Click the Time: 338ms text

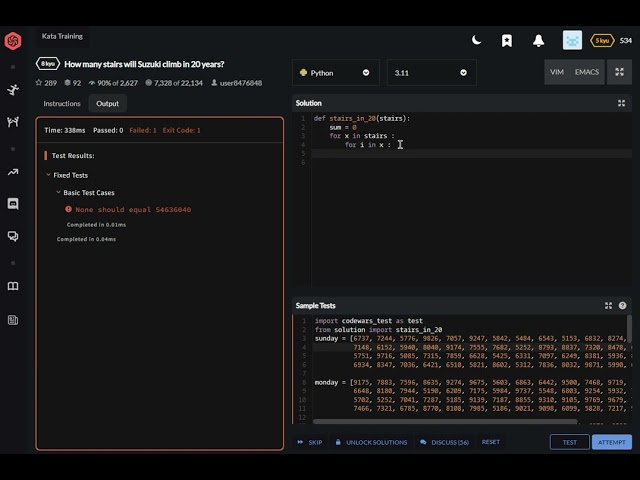point(65,130)
